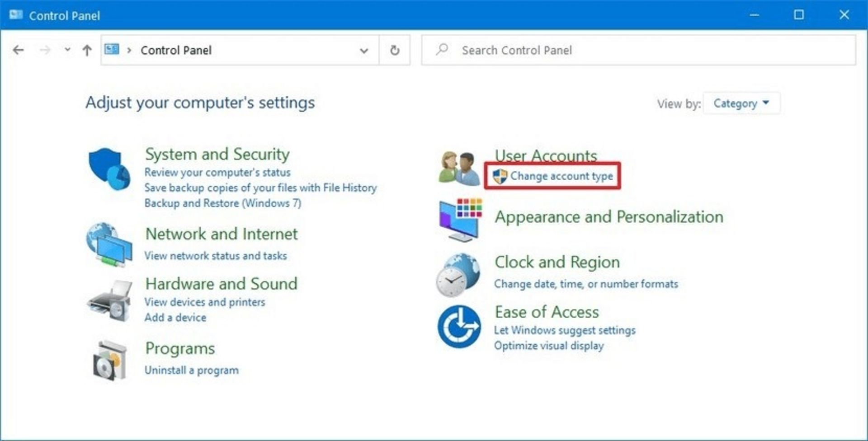This screenshot has height=441, width=868.
Task: Expand the address bar history dropdown
Action: point(364,51)
